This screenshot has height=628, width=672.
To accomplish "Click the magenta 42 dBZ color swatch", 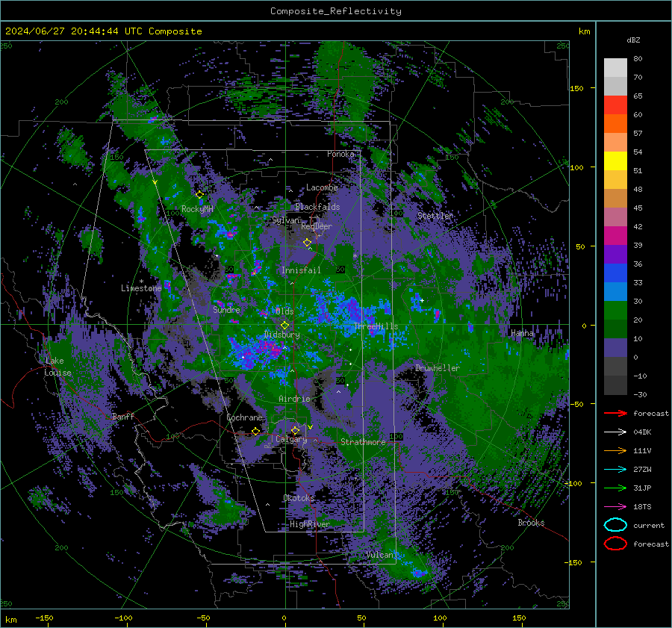I will (615, 235).
